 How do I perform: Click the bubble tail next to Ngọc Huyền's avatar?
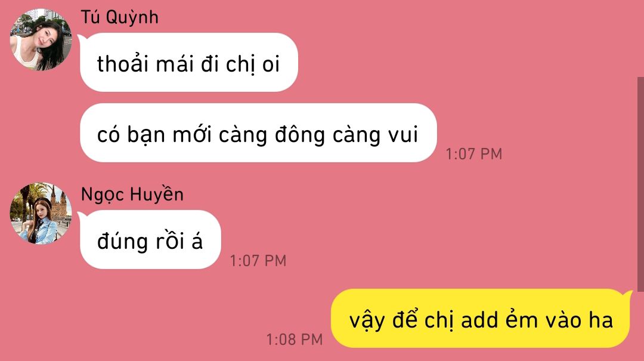pos(82,215)
